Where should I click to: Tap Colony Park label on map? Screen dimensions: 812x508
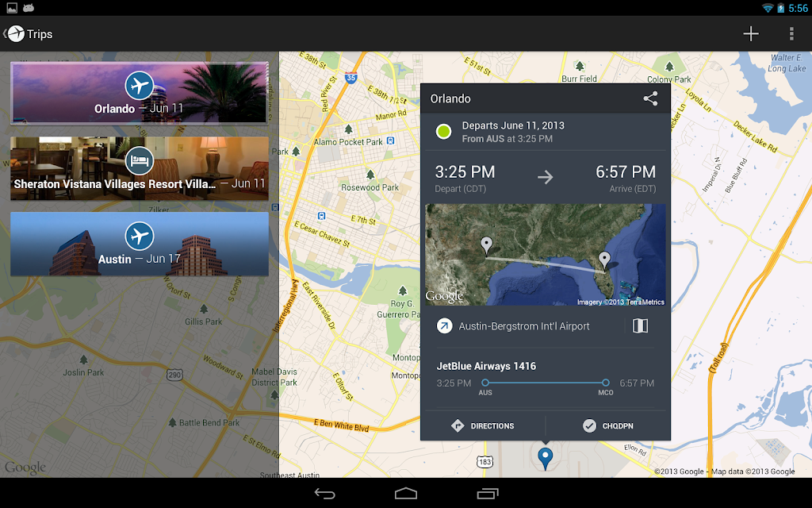coord(669,79)
